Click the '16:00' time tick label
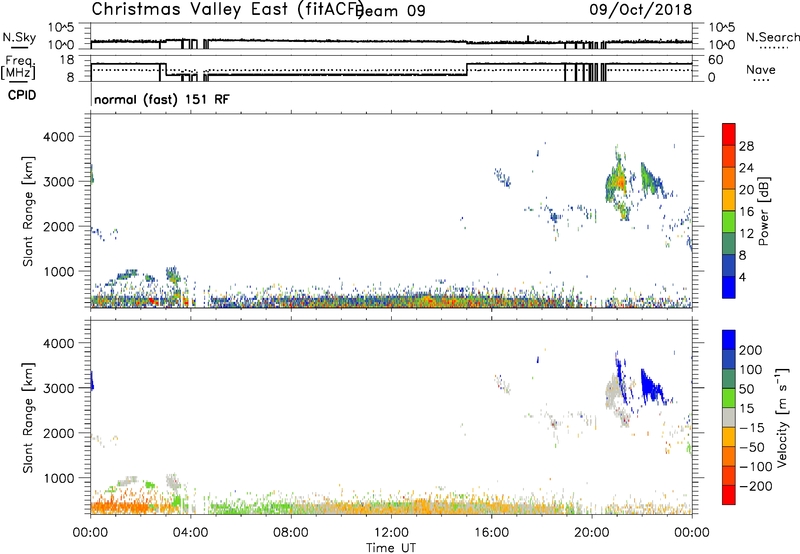Image resolution: width=800 pixels, height=554 pixels. pyautogui.click(x=491, y=533)
